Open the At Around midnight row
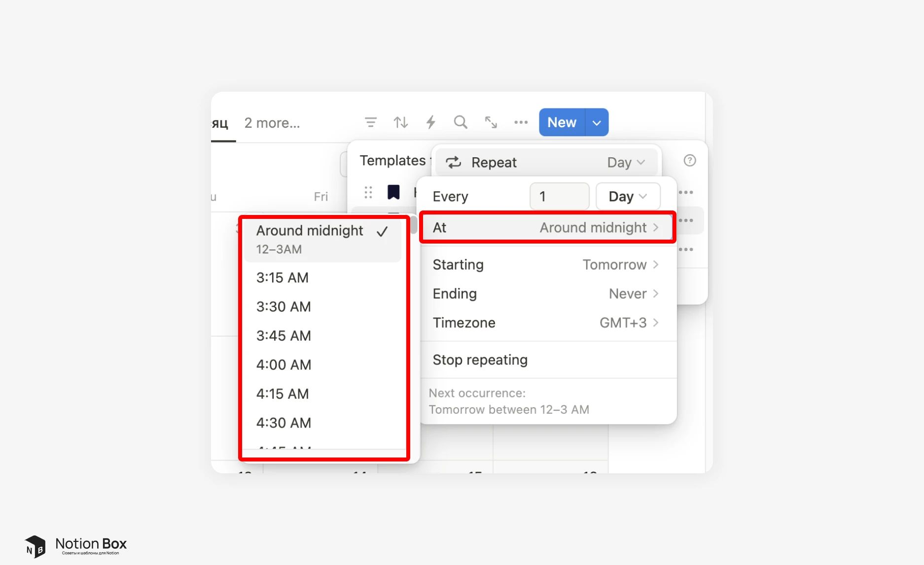Viewport: 924px width, 565px height. [x=547, y=227]
